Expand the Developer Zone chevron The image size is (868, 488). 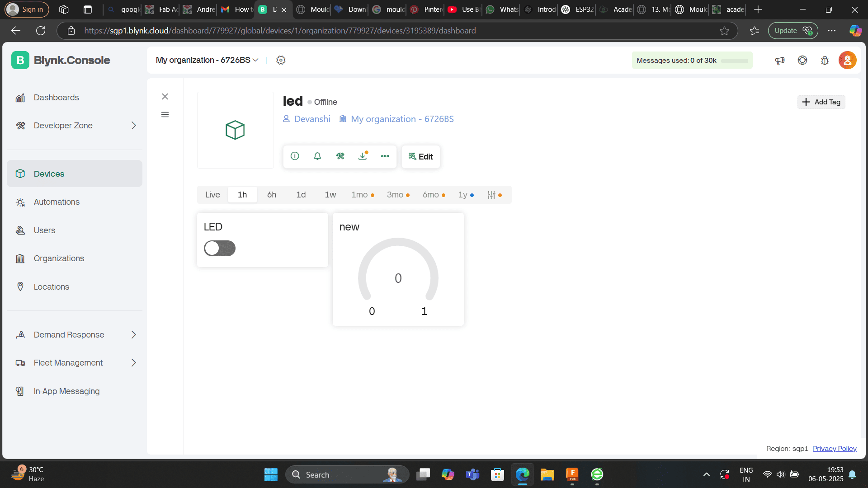tap(134, 126)
